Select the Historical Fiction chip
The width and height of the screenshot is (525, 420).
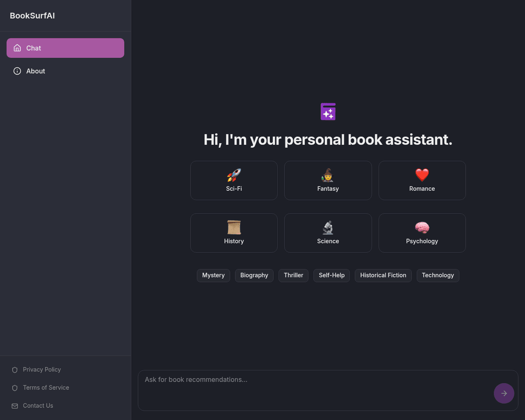[x=383, y=276]
